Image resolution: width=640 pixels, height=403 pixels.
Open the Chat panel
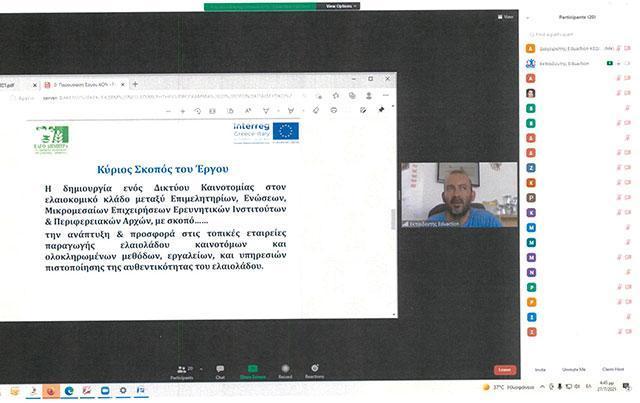pyautogui.click(x=220, y=368)
